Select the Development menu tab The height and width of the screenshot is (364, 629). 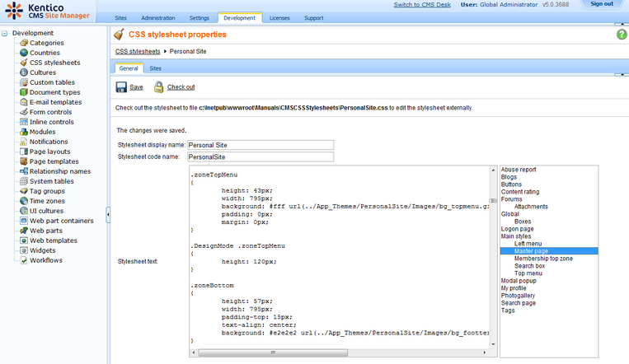[240, 17]
